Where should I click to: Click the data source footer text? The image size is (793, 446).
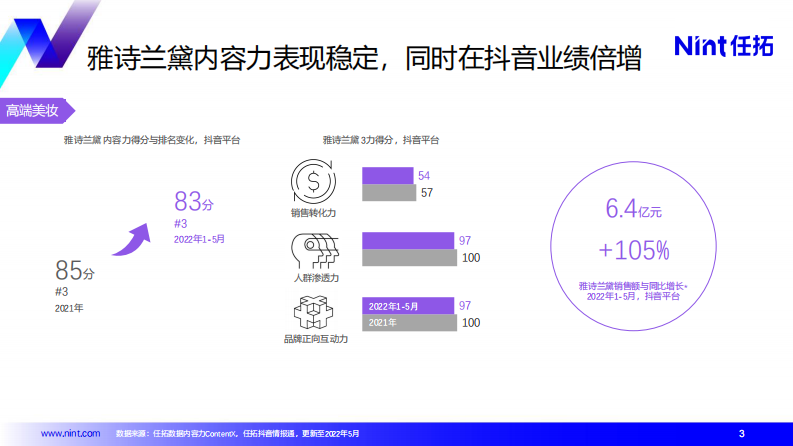click(237, 433)
